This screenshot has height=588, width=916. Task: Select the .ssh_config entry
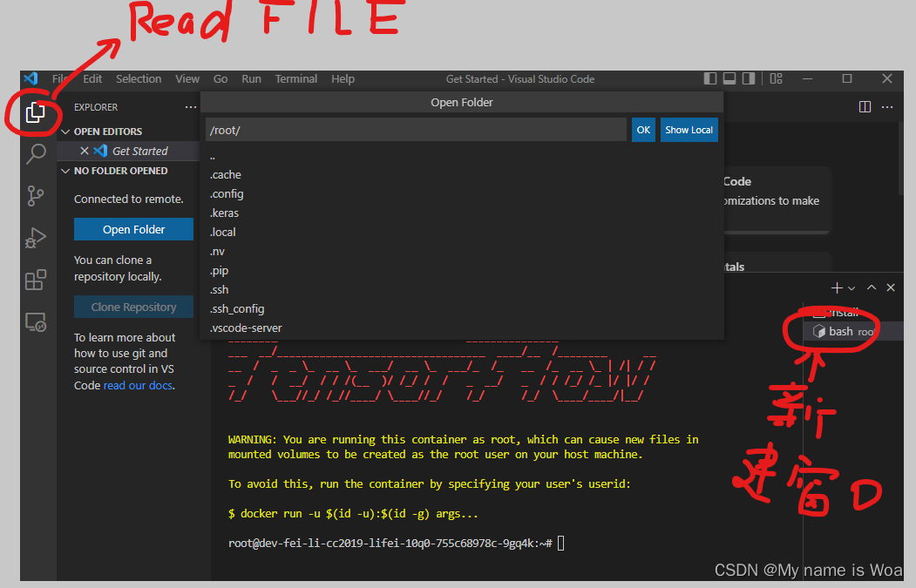point(462,309)
